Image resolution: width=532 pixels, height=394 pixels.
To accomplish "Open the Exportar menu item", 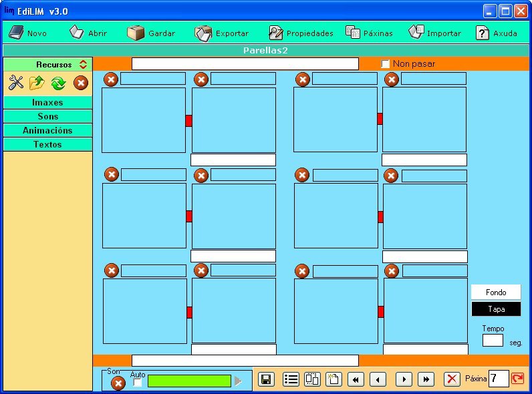I will point(222,33).
